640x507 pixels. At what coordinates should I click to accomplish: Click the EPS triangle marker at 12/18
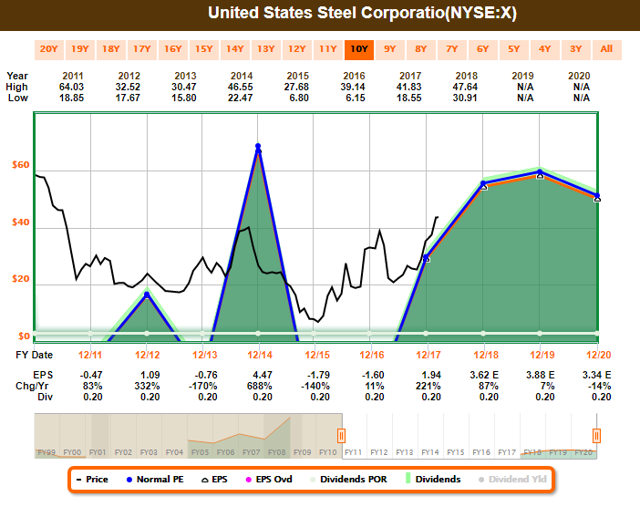coord(484,187)
